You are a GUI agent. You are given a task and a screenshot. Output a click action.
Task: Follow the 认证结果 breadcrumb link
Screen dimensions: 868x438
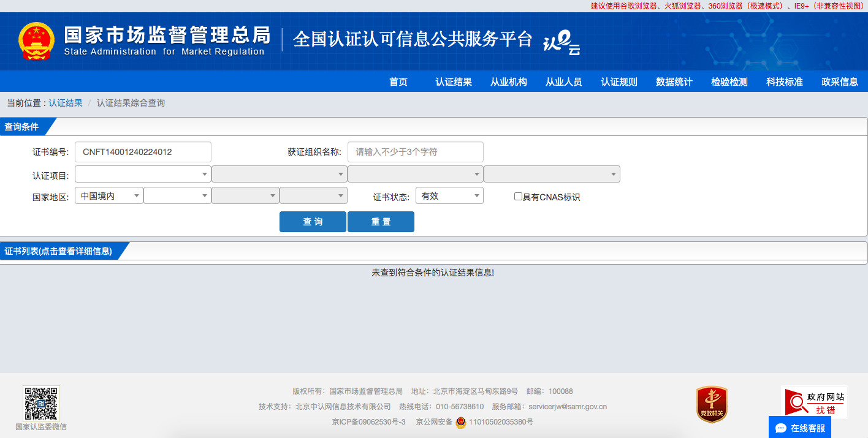coord(66,103)
